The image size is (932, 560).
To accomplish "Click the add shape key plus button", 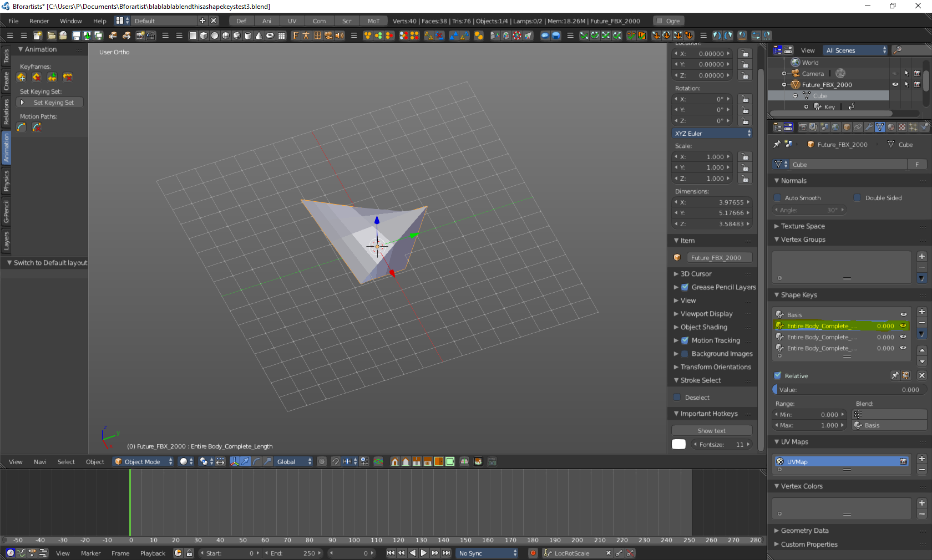I will coord(921,312).
